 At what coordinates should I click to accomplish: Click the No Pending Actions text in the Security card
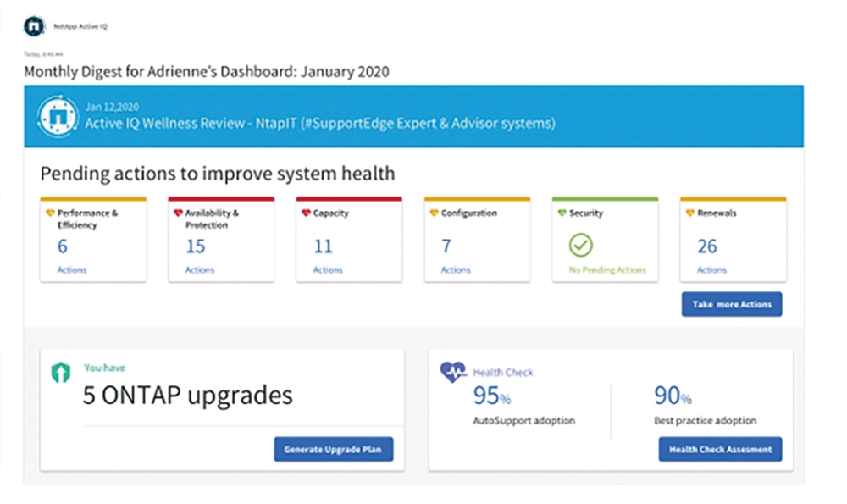tap(607, 269)
